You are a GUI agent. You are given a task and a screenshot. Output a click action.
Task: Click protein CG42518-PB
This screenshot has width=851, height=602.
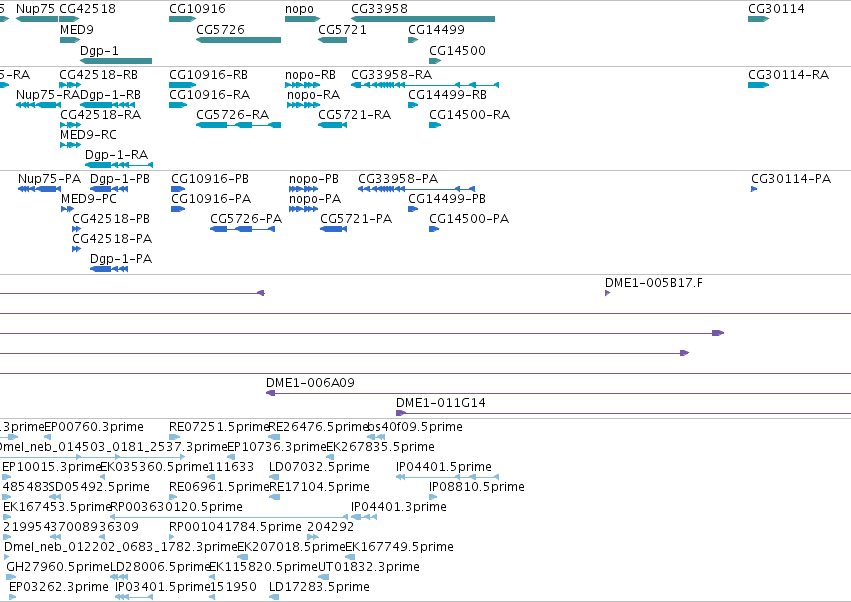coord(111,219)
